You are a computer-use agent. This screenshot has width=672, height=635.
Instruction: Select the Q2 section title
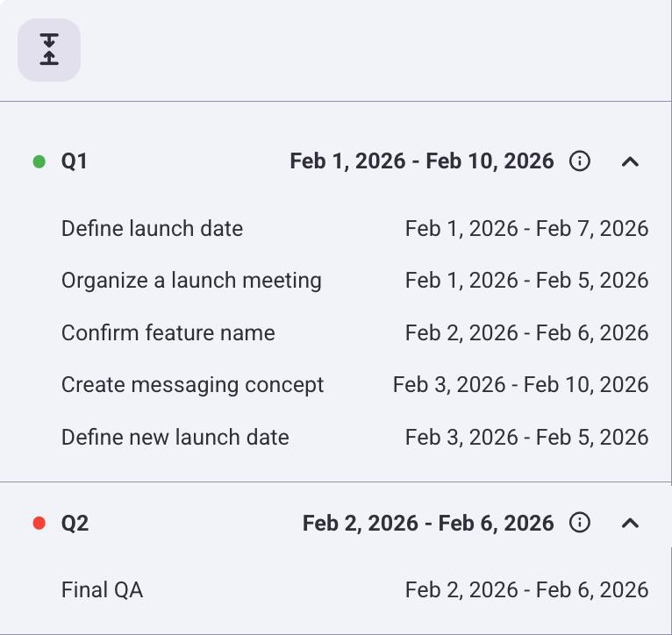[x=75, y=524]
